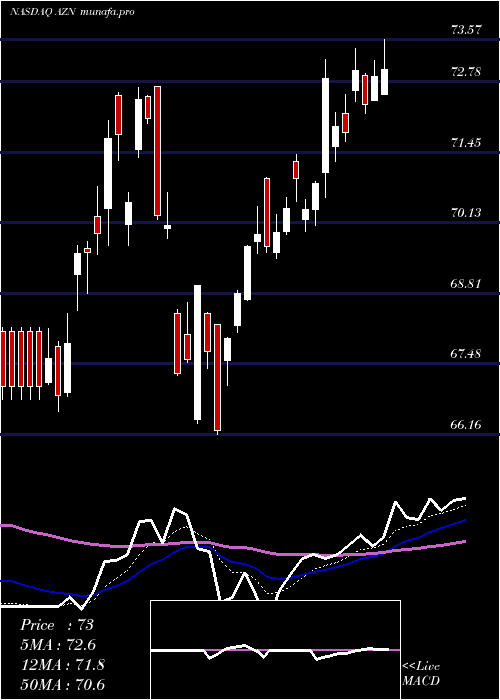This screenshot has height=700, width=500.
Task: Click inside the MACD inset chart panel
Action: coord(275,650)
